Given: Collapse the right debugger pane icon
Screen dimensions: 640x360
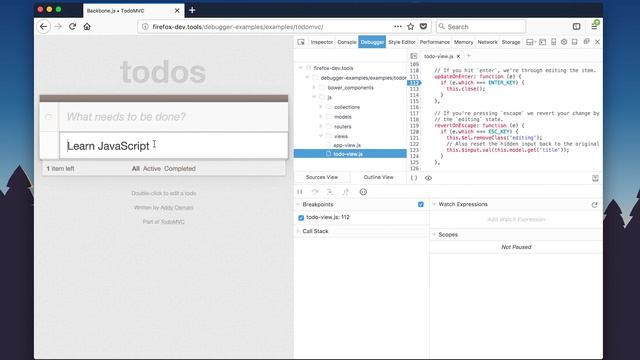Looking at the screenshot, I should (595, 178).
